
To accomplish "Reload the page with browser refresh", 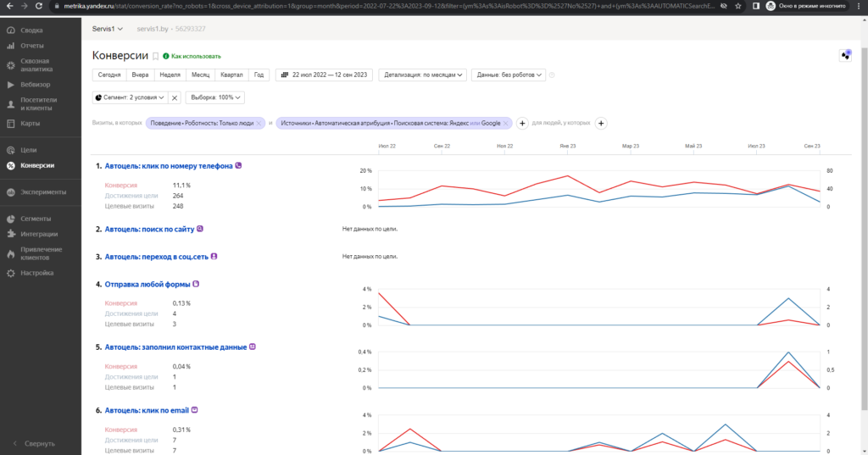I will tap(39, 6).
